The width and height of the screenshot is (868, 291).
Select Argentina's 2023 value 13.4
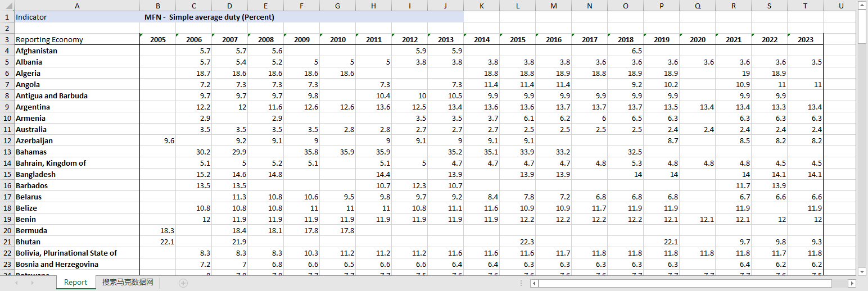click(805, 107)
